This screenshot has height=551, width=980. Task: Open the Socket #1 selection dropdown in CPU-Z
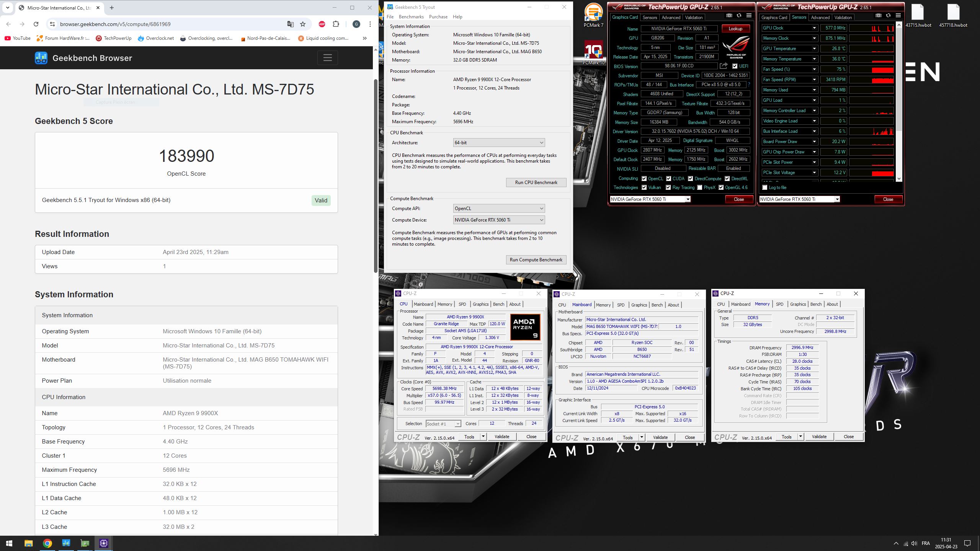coord(443,424)
